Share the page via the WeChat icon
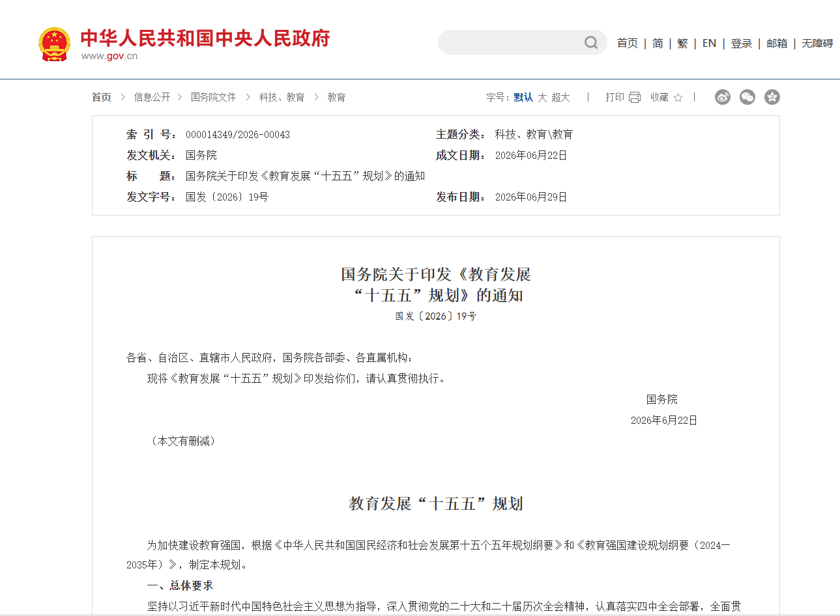 pos(747,97)
